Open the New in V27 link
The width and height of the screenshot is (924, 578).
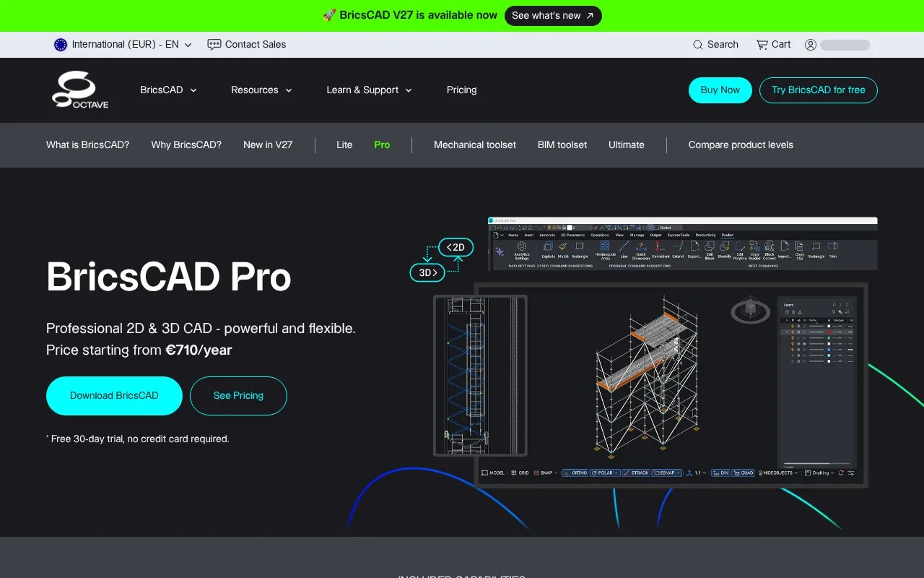tap(268, 144)
